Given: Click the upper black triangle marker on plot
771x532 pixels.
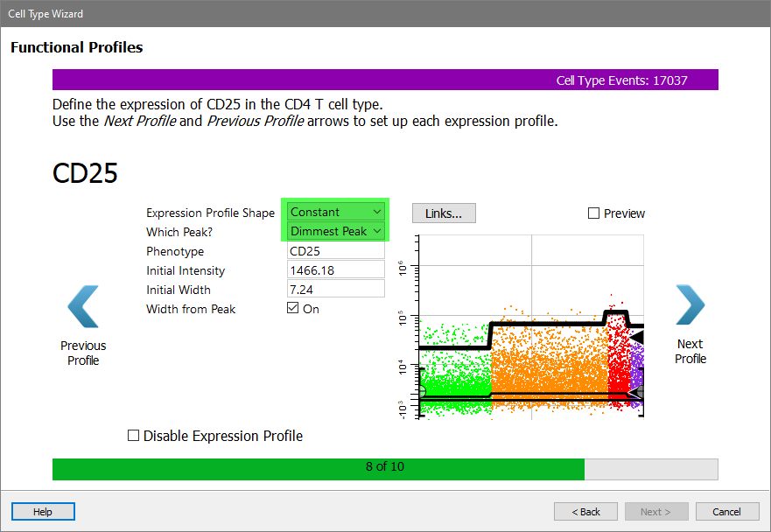Looking at the screenshot, I should [637, 337].
